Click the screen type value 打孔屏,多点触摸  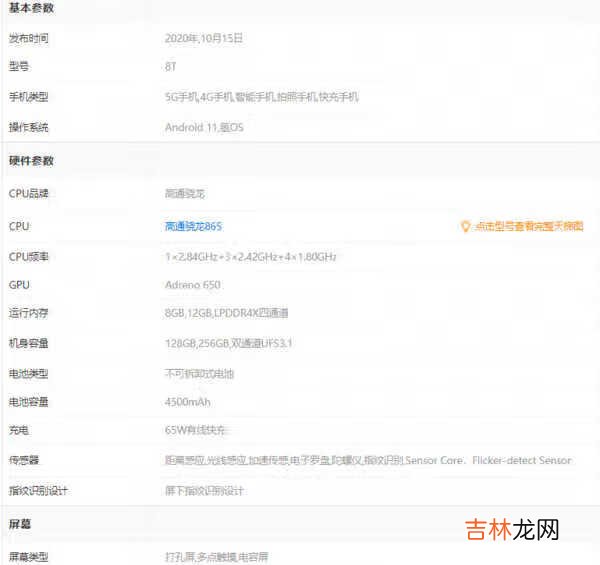click(x=217, y=557)
